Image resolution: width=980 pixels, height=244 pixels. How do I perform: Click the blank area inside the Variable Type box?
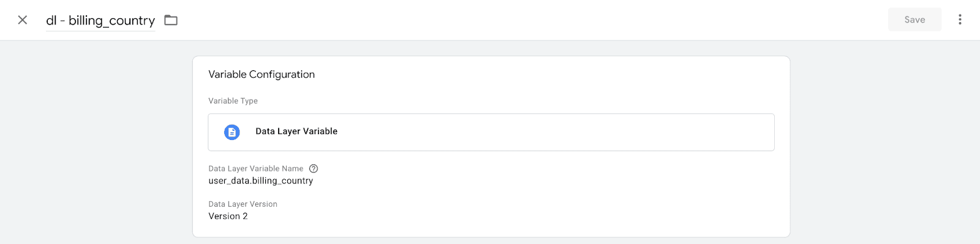click(x=551, y=132)
